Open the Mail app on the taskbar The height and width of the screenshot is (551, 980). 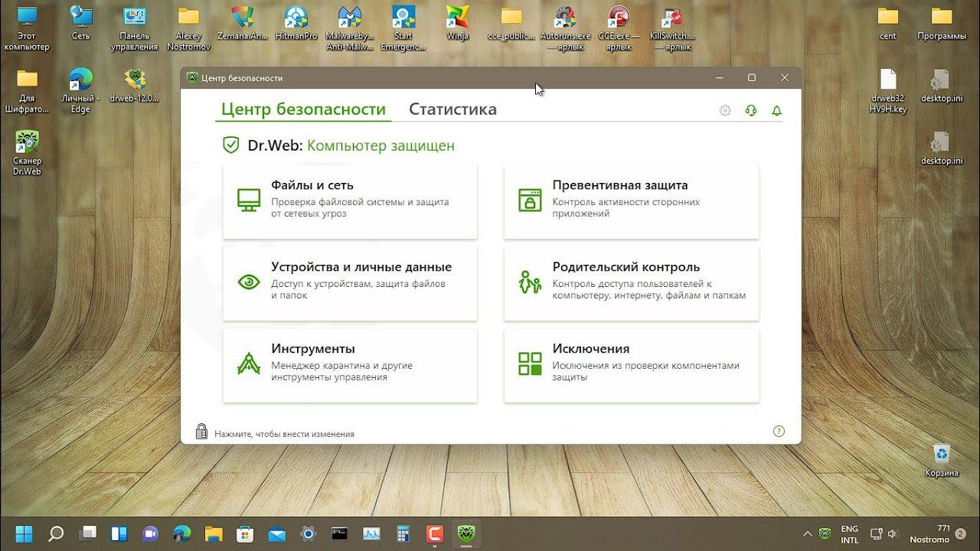[x=276, y=533]
